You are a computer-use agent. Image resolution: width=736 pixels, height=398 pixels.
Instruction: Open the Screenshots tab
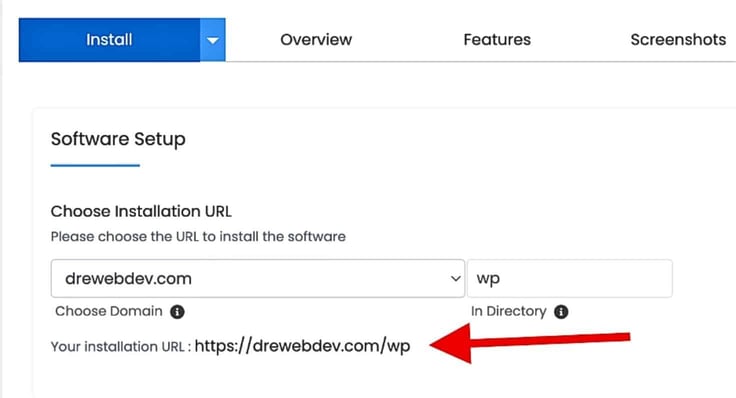point(678,40)
